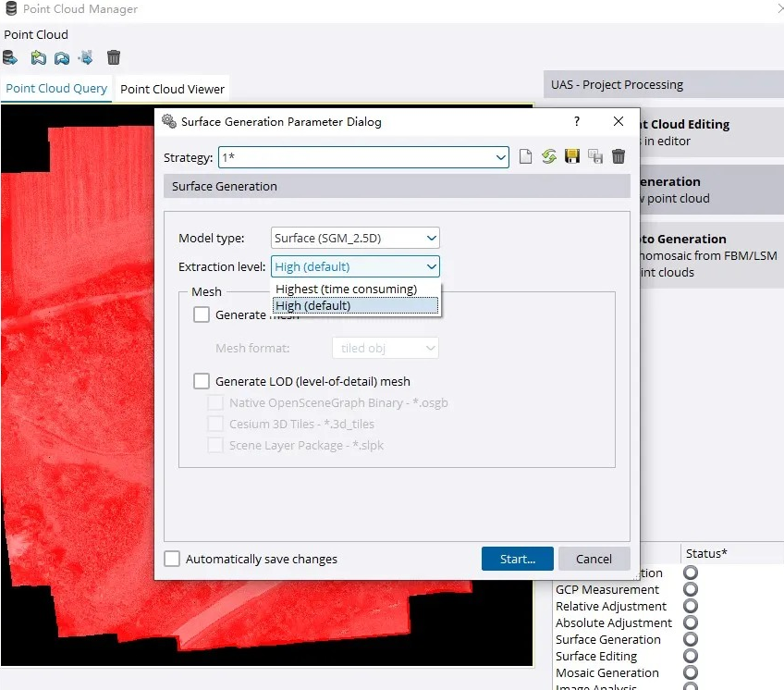This screenshot has width=784, height=690.
Task: Click Surface Generation status radio circle
Action: pyautogui.click(x=691, y=639)
